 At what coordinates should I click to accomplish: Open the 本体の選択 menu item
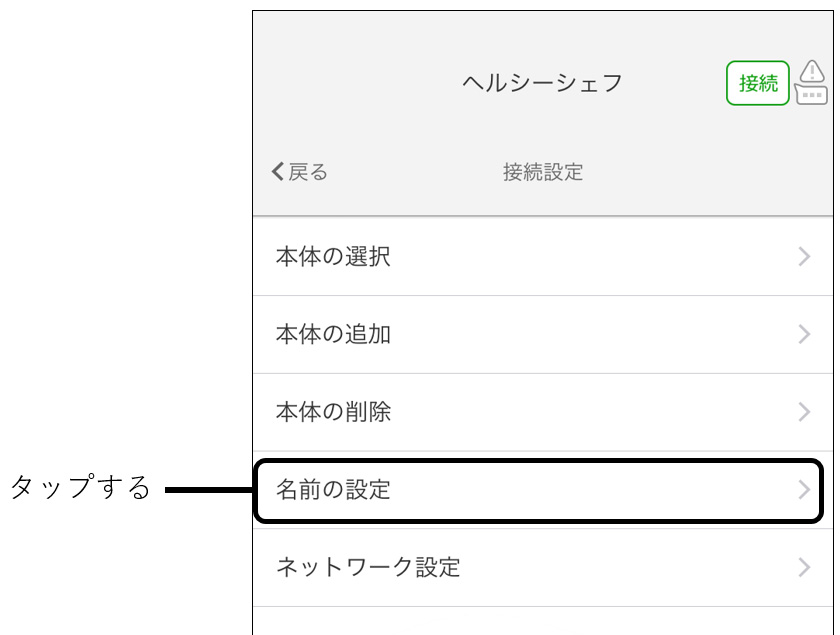(333, 257)
